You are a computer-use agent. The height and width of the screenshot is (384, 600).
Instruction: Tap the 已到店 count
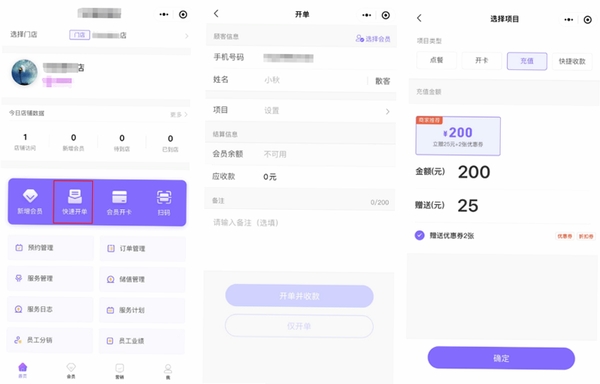tap(170, 138)
